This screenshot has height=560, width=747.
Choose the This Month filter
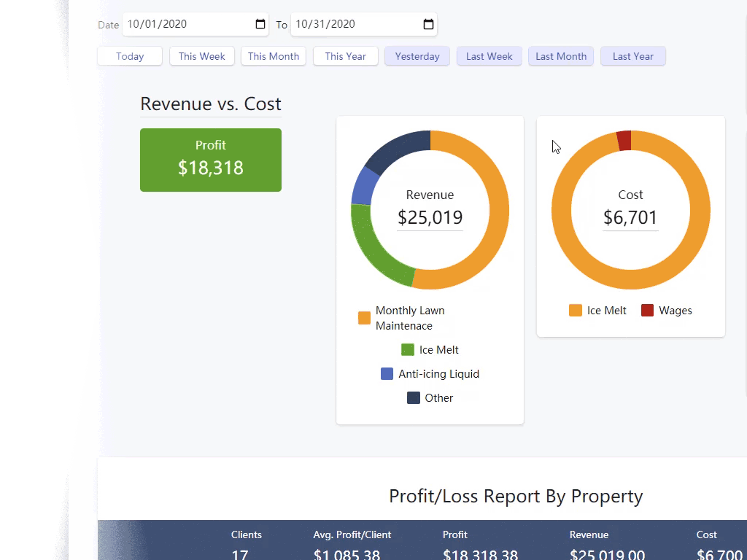[x=274, y=56]
